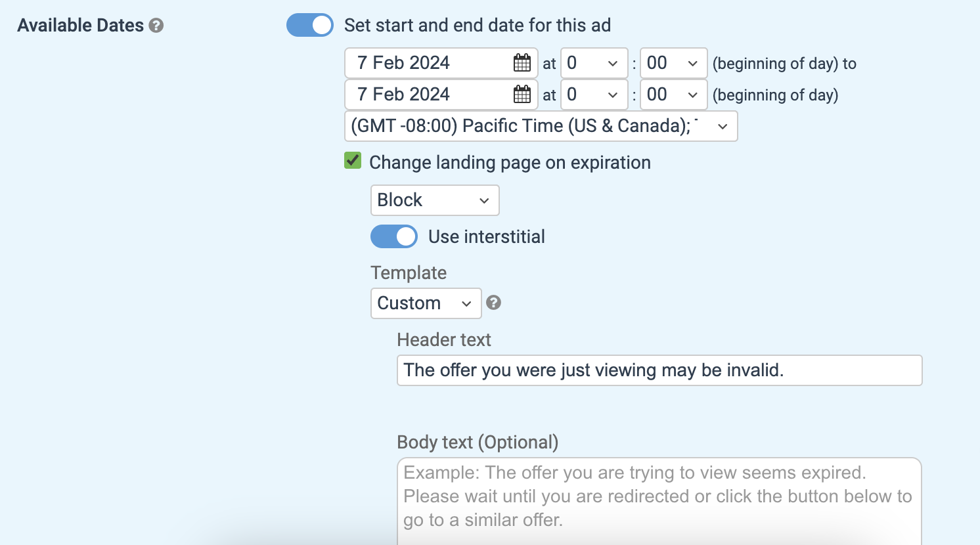This screenshot has width=980, height=545.
Task: Open the Pacific Time timezone dropdown
Action: (x=541, y=126)
